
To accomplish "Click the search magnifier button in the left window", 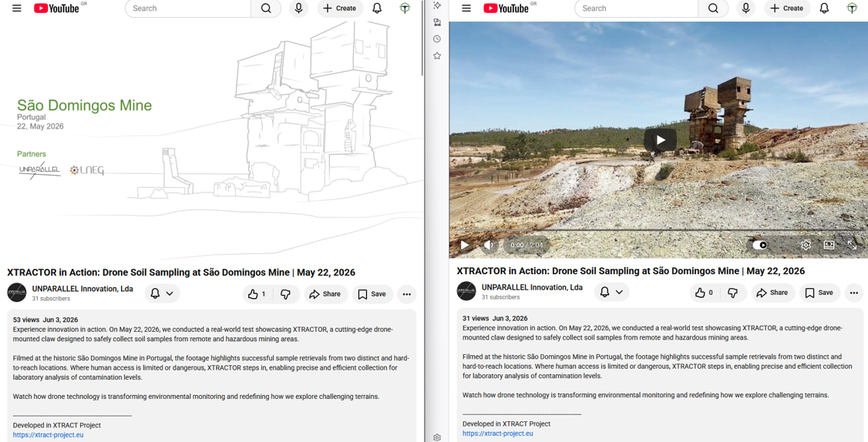I will (x=266, y=8).
